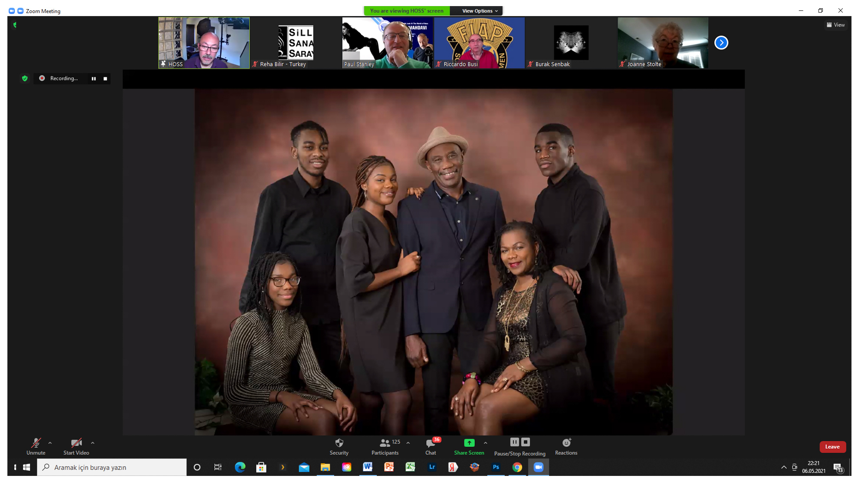The image size is (868, 482).
Task: Expand Share Screen options arrow
Action: click(x=485, y=443)
